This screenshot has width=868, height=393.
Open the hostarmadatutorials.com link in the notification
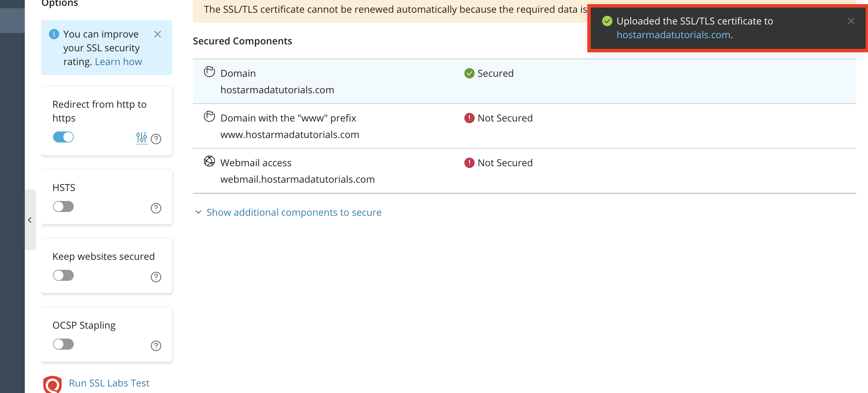click(673, 34)
